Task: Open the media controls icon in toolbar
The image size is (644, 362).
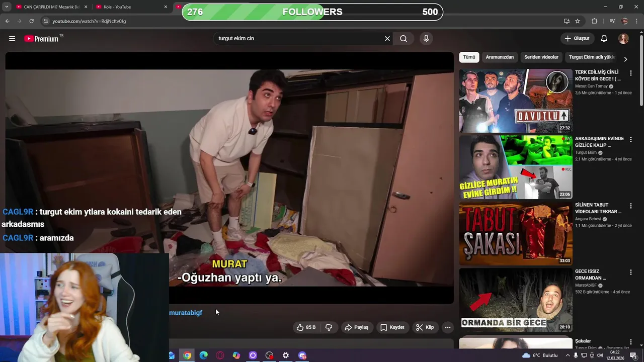Action: (x=612, y=21)
